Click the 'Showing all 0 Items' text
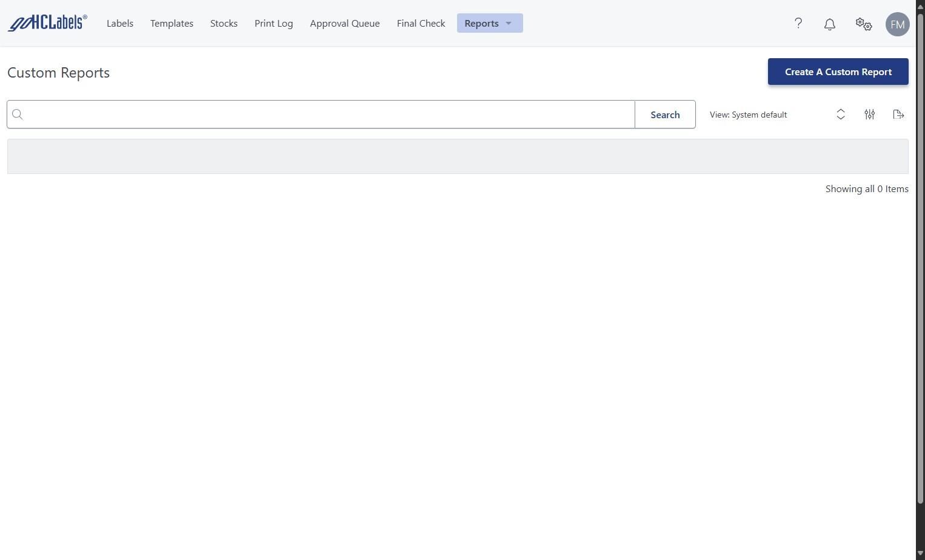The height and width of the screenshot is (560, 925). coord(867,189)
